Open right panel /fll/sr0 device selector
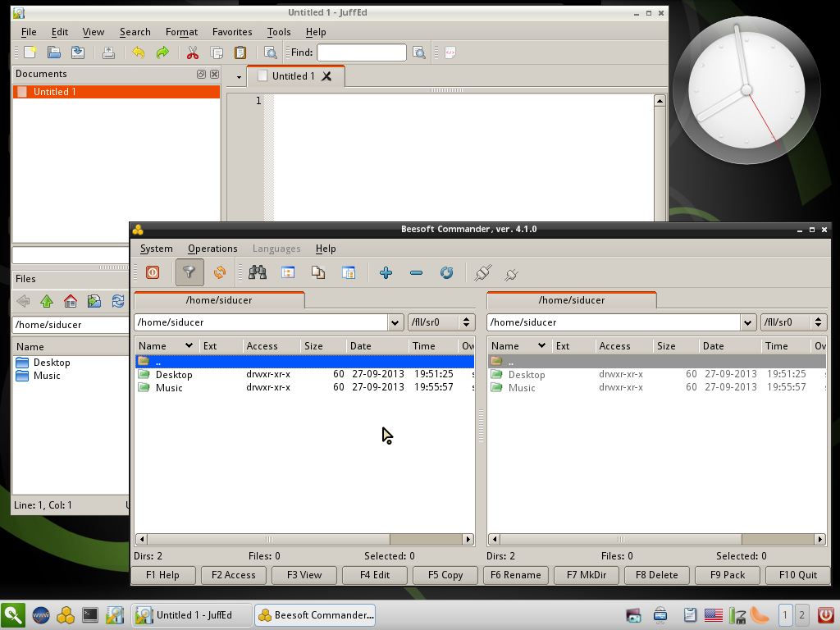 (x=794, y=322)
